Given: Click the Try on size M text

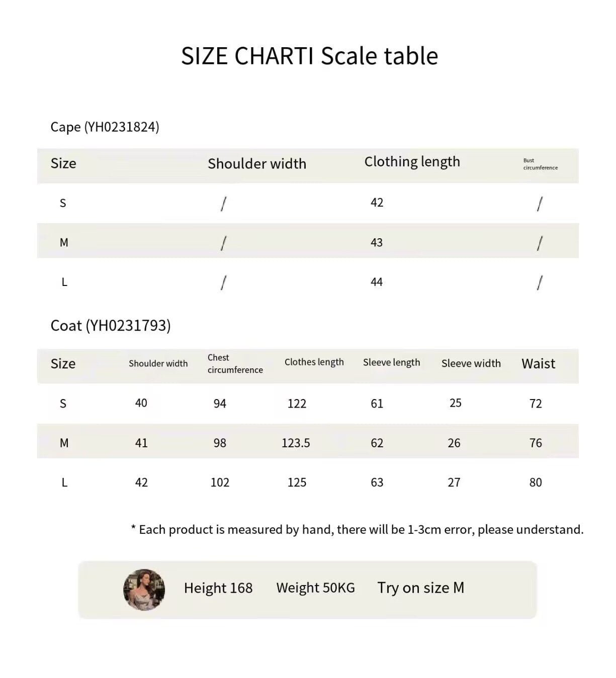Looking at the screenshot, I should point(421,588).
